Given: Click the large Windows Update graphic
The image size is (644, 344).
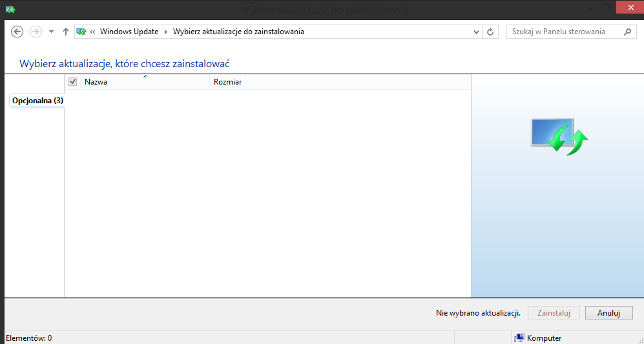Looking at the screenshot, I should tap(559, 134).
